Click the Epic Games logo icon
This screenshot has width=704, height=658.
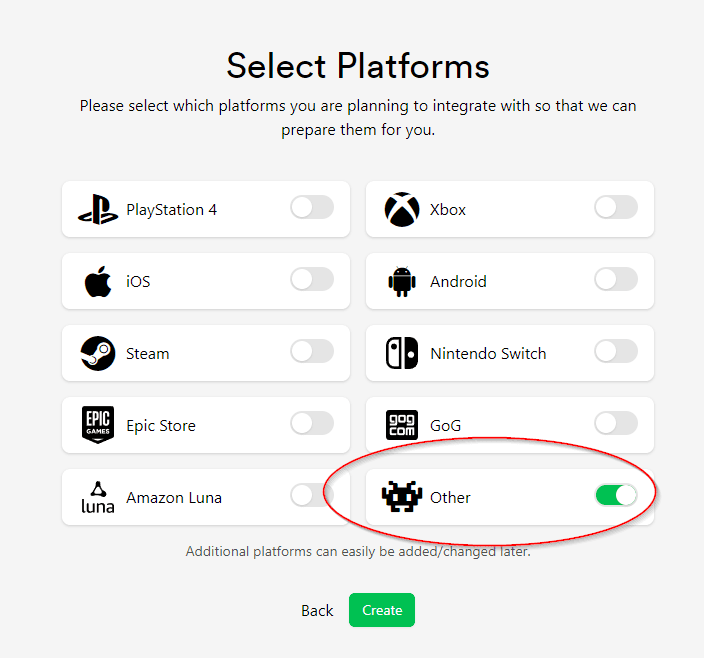click(x=98, y=426)
